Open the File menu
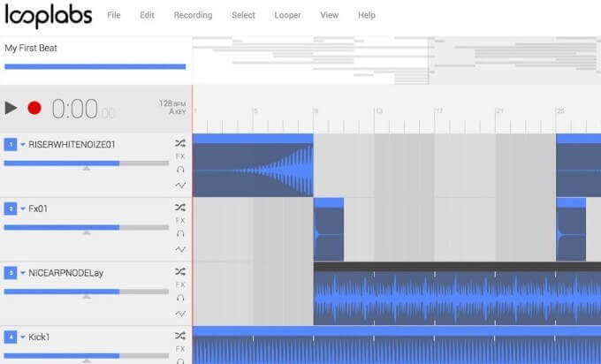The image size is (601, 364). tap(113, 15)
